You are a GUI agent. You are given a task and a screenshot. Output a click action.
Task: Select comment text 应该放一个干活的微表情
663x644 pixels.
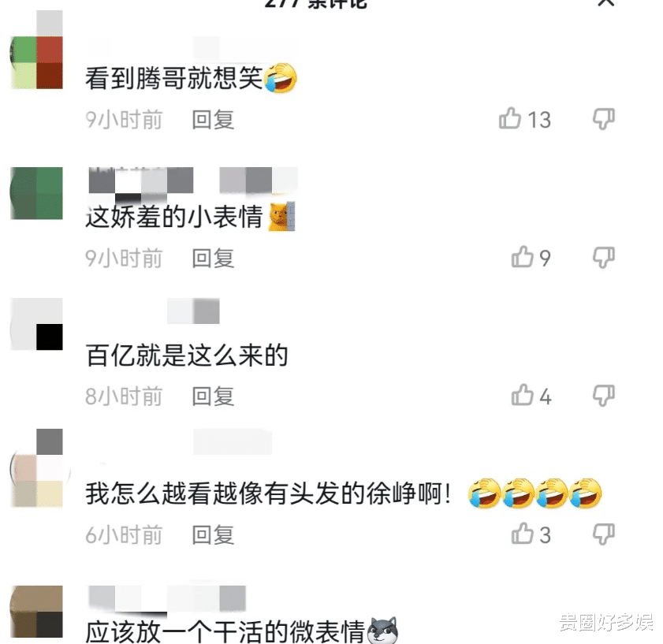tap(225, 631)
